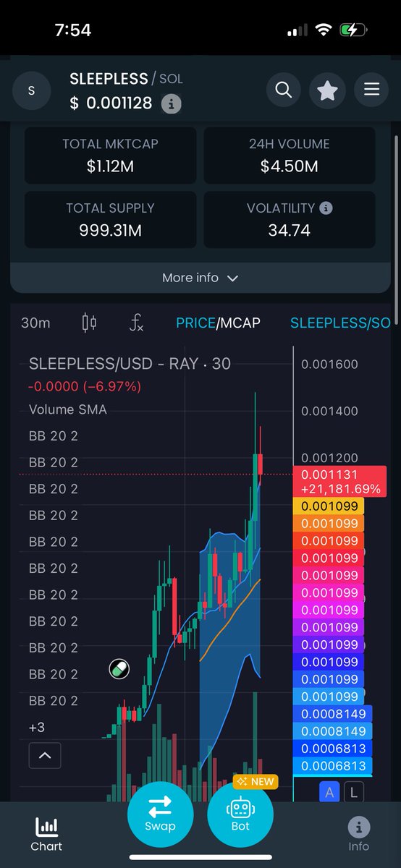Open the candlestick chart type selector

click(89, 323)
